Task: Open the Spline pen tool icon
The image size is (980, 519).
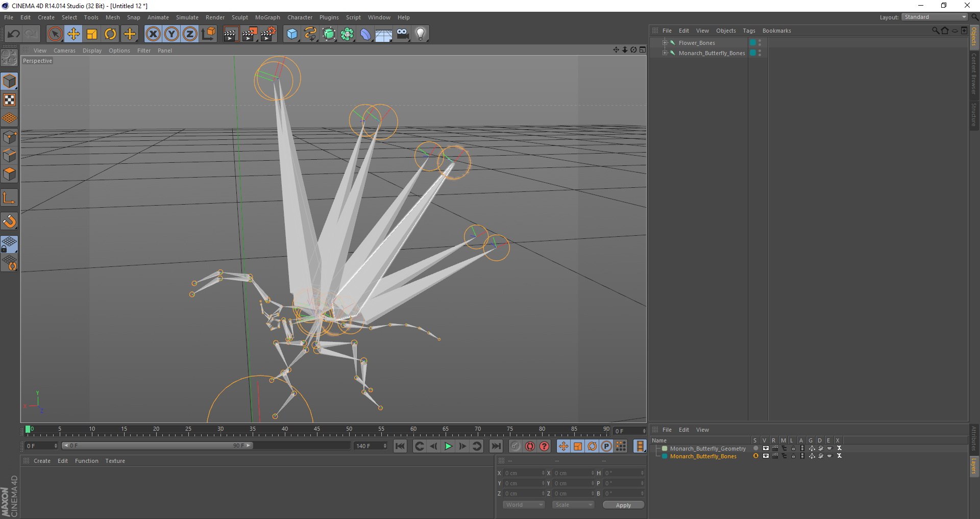Action: pyautogui.click(x=310, y=34)
